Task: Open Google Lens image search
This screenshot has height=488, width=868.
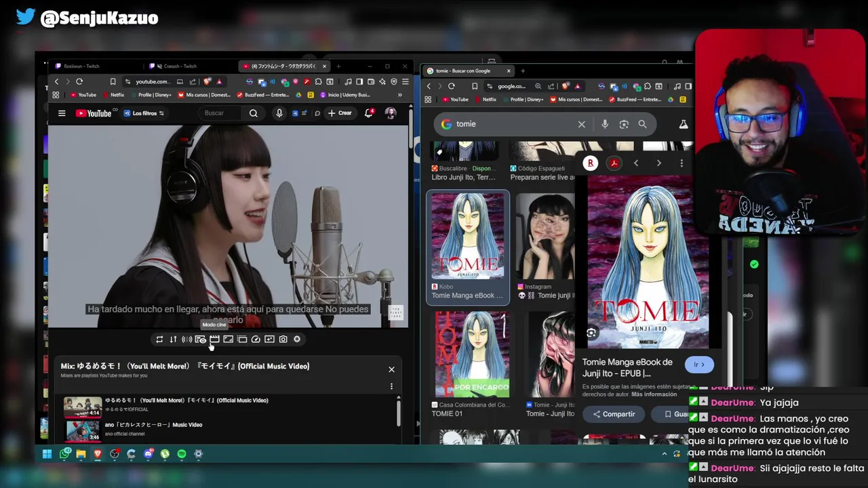Action: 624,124
